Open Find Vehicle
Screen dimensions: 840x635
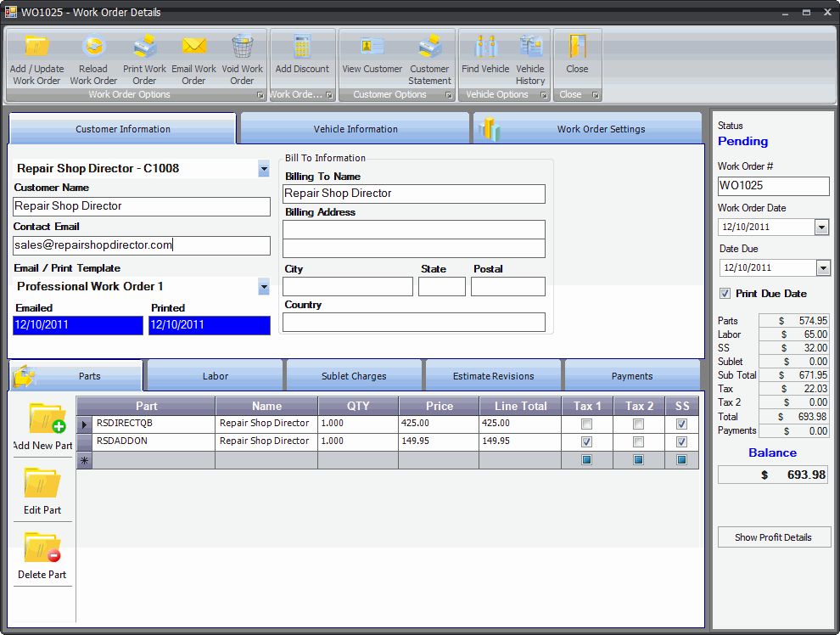(485, 53)
